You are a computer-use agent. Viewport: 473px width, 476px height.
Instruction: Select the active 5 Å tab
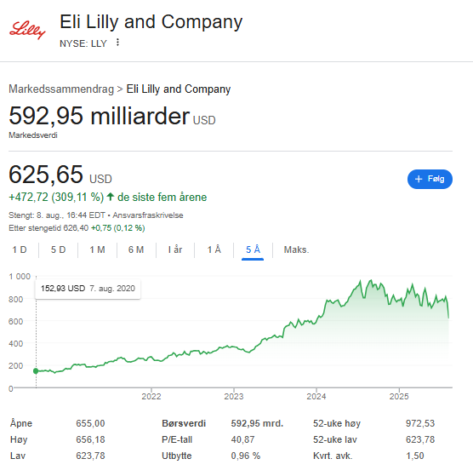point(253,250)
